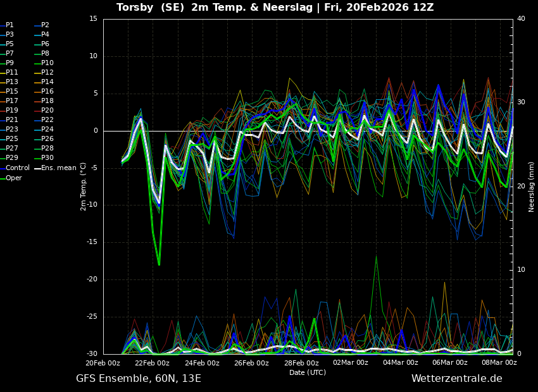Click the P10 legend label
The width and height of the screenshot is (538, 392).
pyautogui.click(x=47, y=63)
